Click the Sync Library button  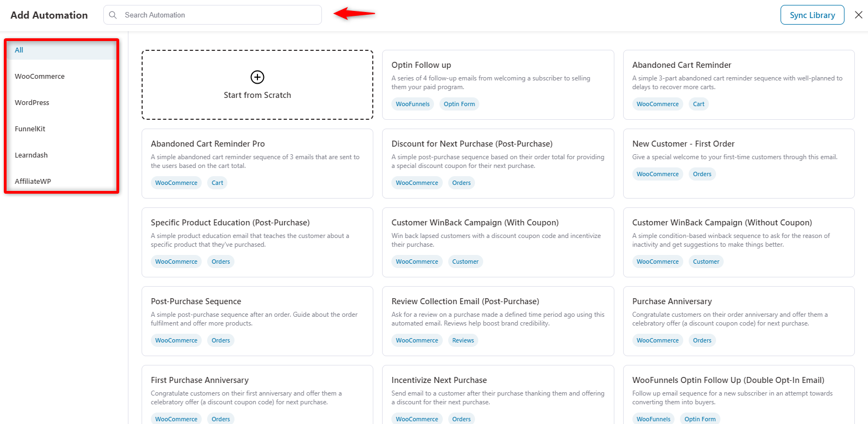[812, 15]
